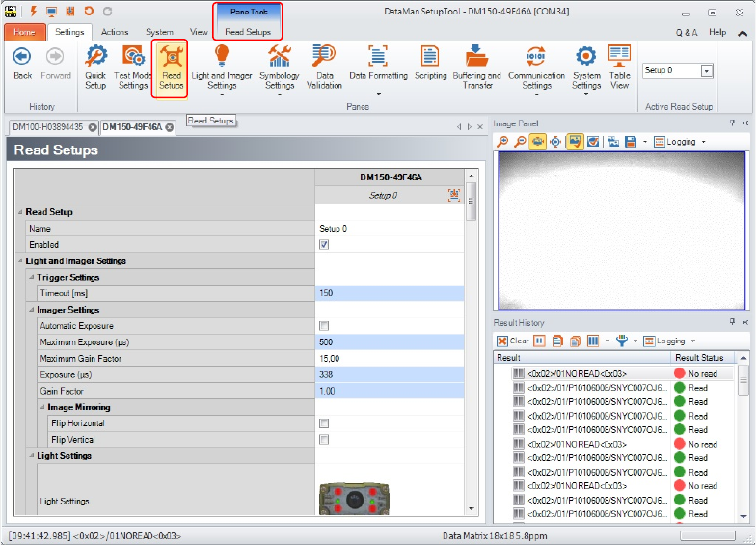Clear the Result History list

[513, 341]
